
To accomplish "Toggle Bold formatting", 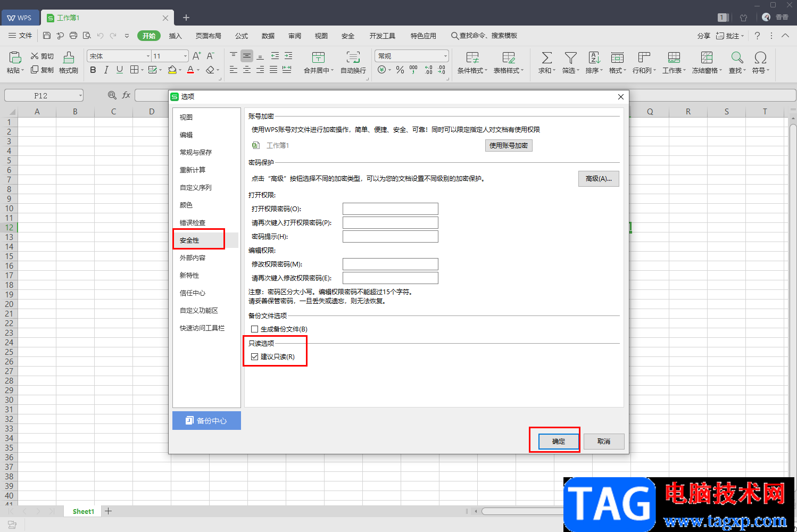I will coord(93,70).
